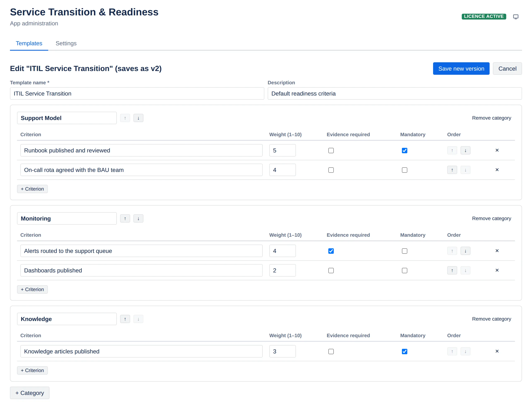This screenshot has height=419, width=532.
Task: Add a criterion to Support Model
Action: 32,189
